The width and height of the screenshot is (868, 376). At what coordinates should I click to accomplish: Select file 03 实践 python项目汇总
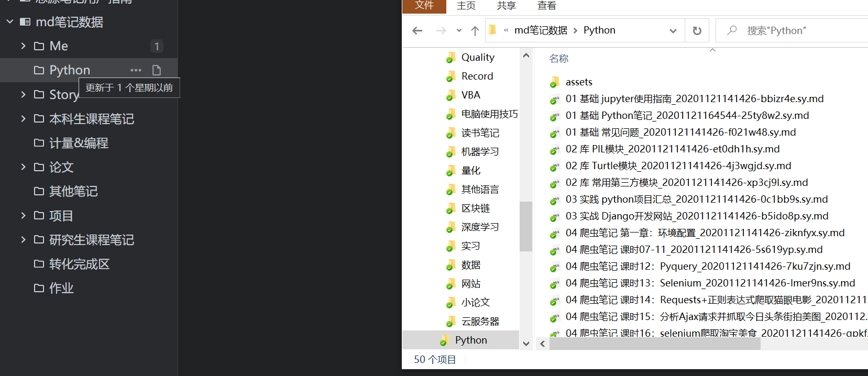[697, 200]
